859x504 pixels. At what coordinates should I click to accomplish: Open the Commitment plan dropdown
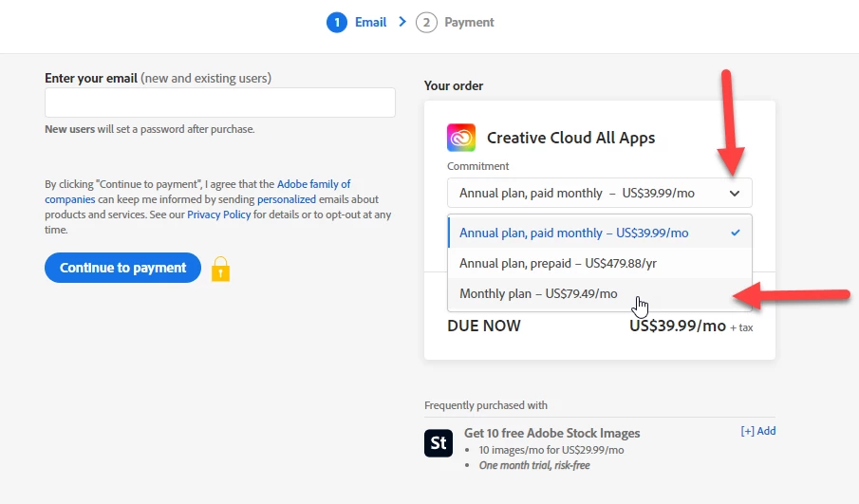pyautogui.click(x=599, y=193)
